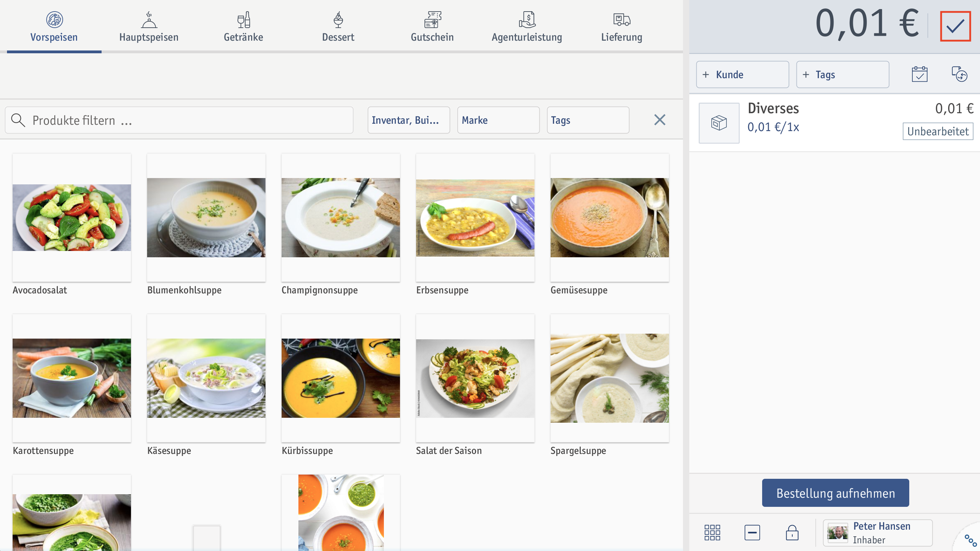Image resolution: width=980 pixels, height=551 pixels.
Task: Select Salat der Saison product
Action: point(475,385)
